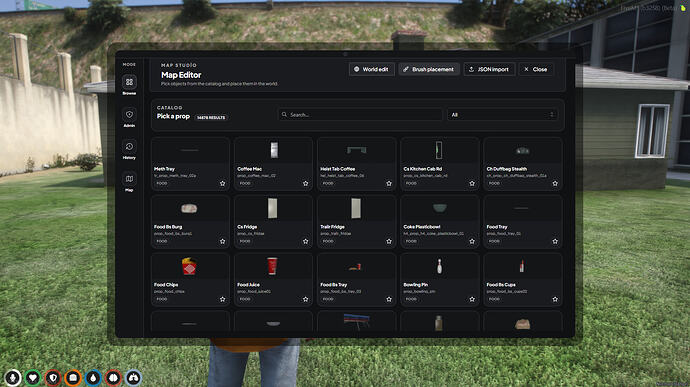Select the Coffee Mac thumbnail

click(x=273, y=150)
